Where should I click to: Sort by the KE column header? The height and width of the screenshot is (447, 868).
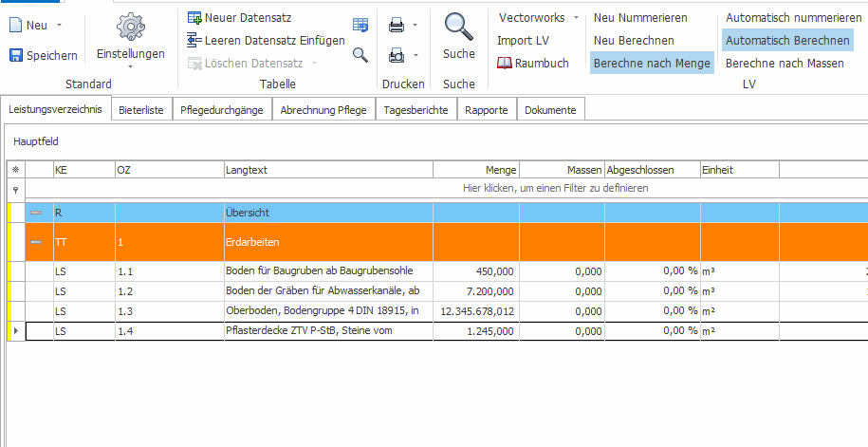pos(83,170)
